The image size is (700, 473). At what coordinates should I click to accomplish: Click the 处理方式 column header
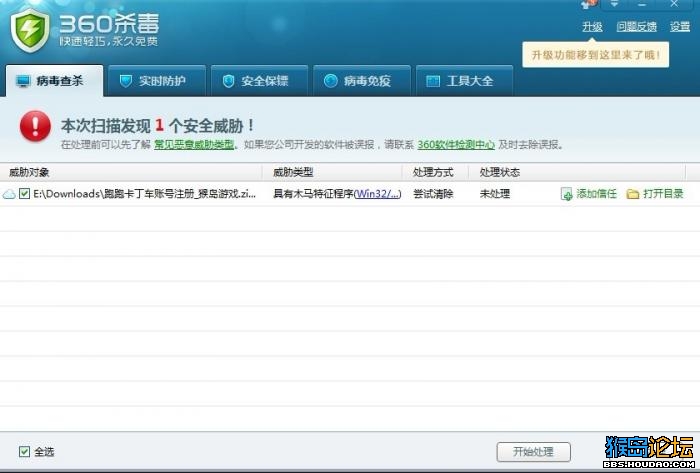pos(433,172)
